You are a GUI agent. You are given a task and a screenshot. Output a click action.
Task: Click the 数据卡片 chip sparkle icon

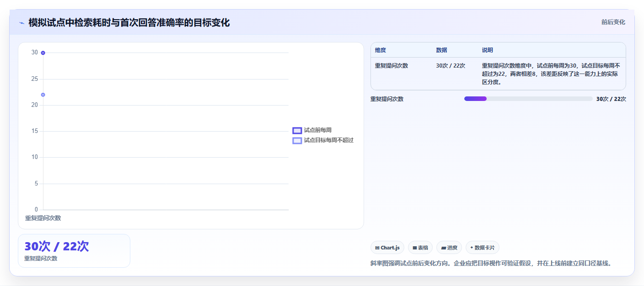[472, 248]
